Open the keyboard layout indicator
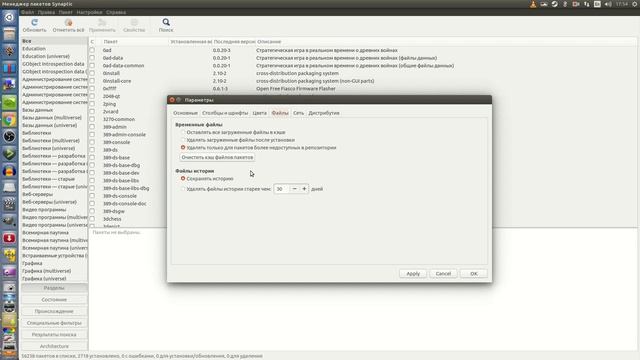Screen dimensions: 640x360 (x=597, y=4)
